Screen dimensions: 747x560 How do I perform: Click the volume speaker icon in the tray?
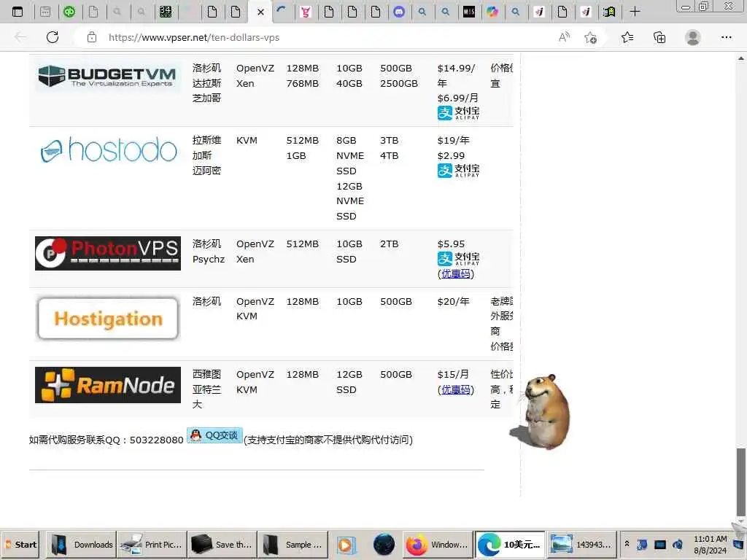[x=678, y=544]
